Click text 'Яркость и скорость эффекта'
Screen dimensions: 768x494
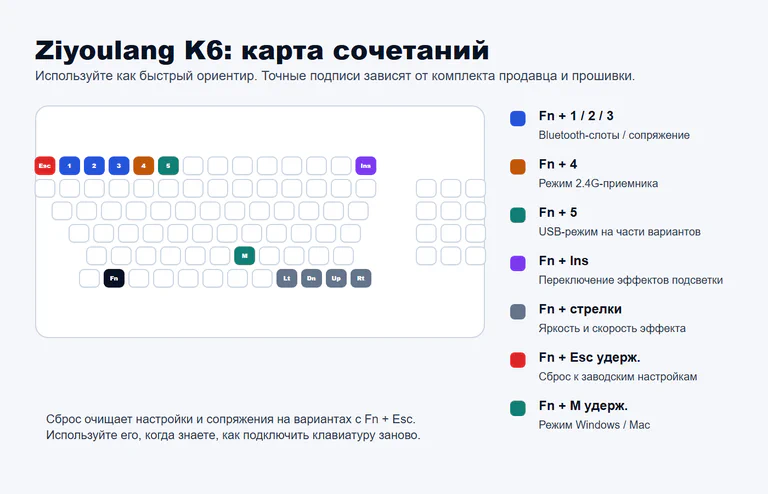(x=612, y=329)
